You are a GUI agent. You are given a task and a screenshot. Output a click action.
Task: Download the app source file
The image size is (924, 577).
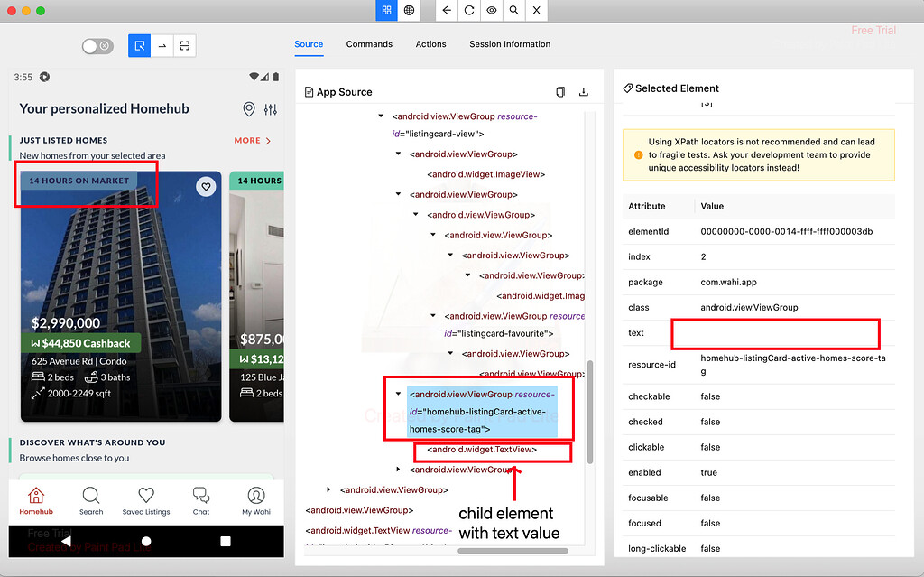click(583, 92)
